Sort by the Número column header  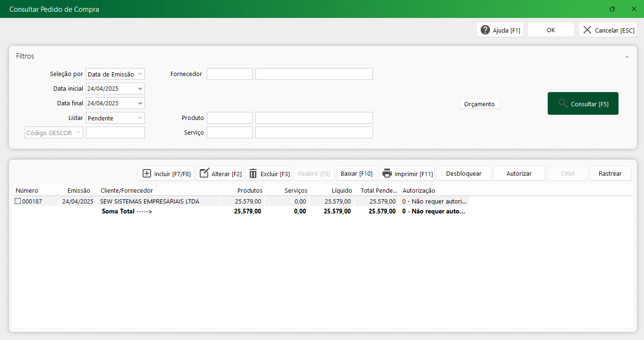coord(27,191)
